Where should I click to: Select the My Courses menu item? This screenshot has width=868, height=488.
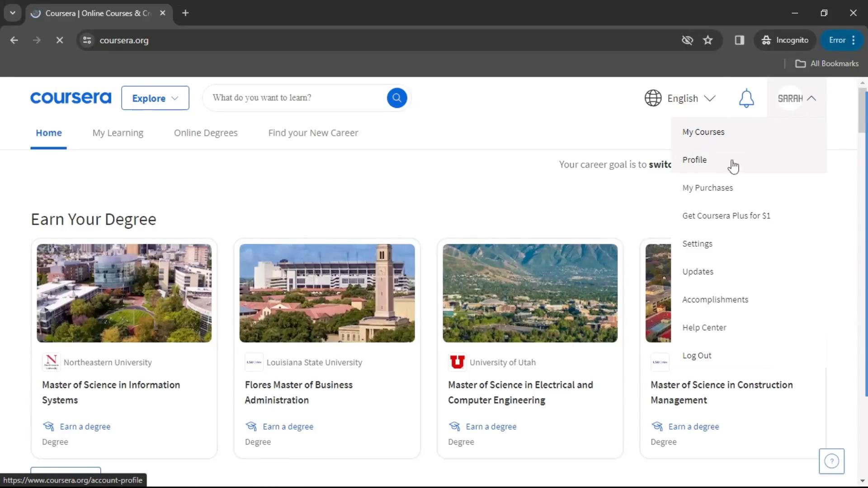[x=703, y=131]
